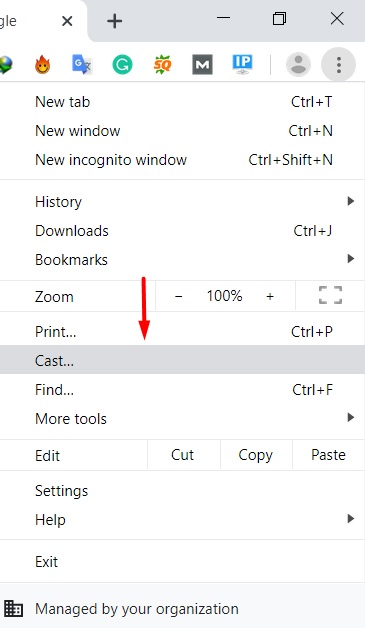Click the three-dot Chrome menu button
The width and height of the screenshot is (365, 628).
coord(339,64)
